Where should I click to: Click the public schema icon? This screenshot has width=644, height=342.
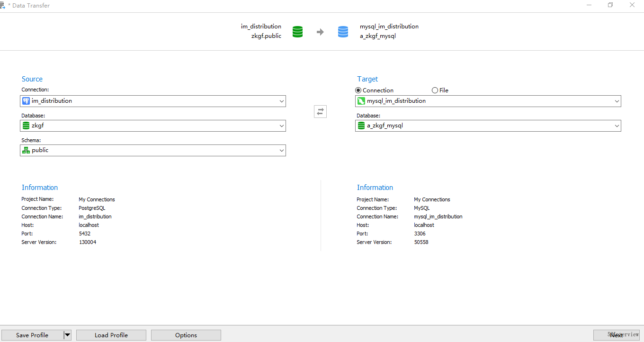tap(26, 150)
